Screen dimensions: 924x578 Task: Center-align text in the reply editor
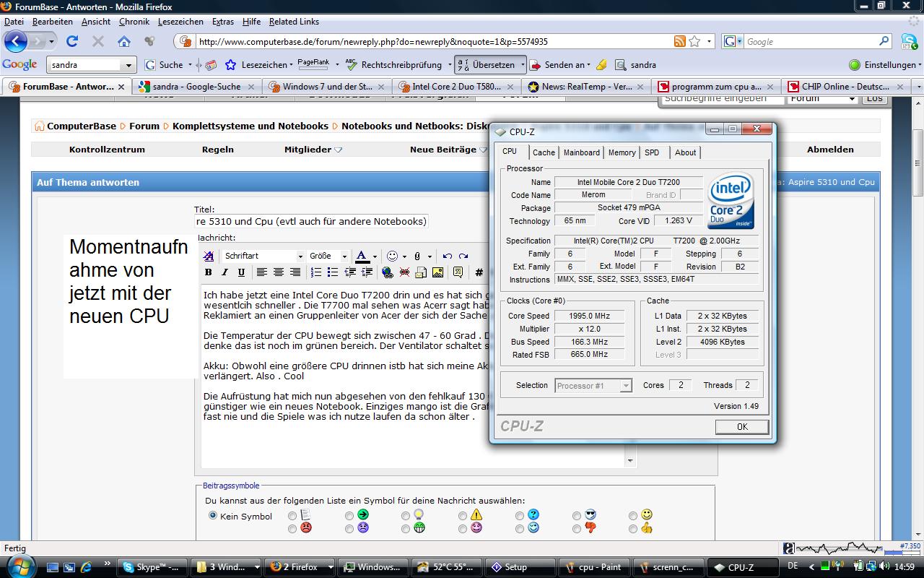tap(278, 272)
